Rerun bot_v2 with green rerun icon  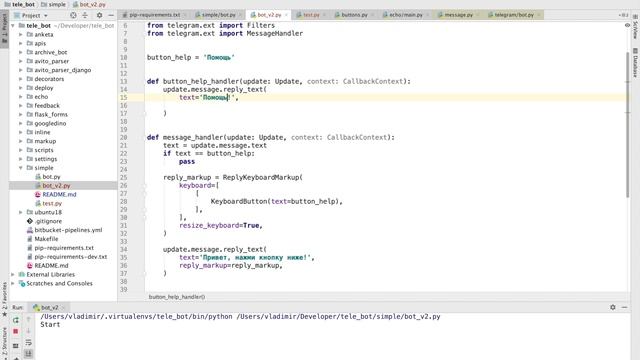click(16, 320)
